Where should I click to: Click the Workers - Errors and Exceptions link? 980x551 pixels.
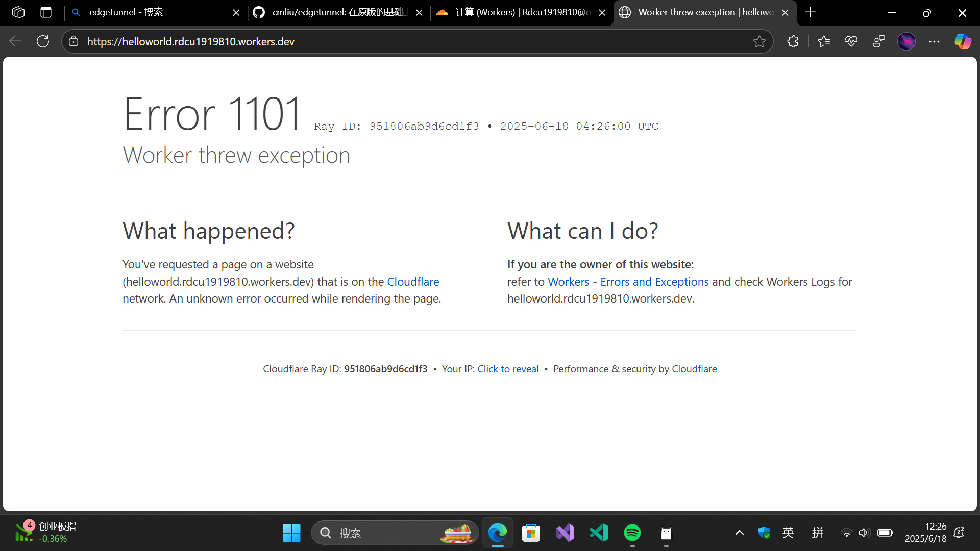628,282
